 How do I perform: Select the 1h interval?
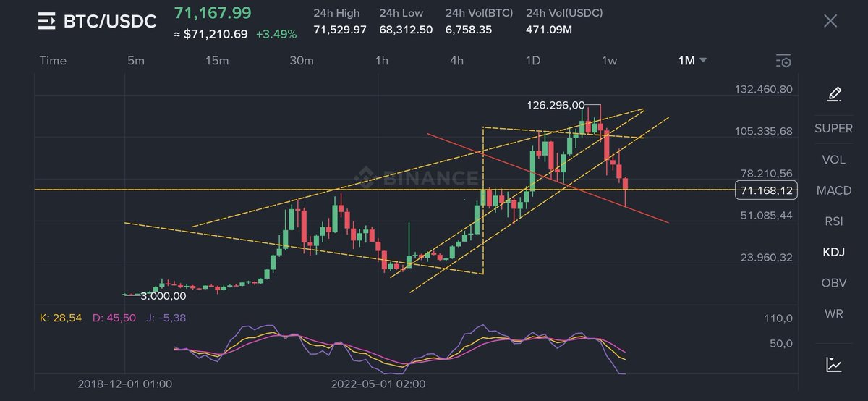point(382,61)
